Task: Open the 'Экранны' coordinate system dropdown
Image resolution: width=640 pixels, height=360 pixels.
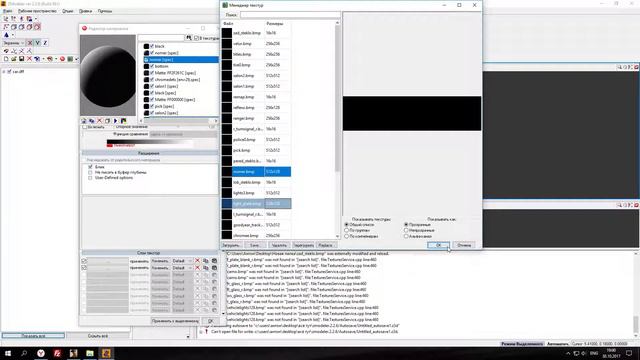Action: (x=13, y=43)
